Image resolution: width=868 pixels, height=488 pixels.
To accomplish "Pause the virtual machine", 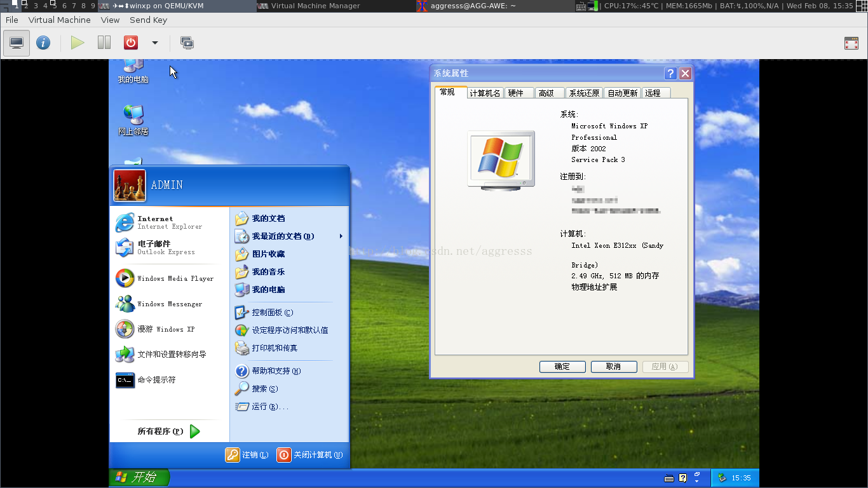I will [104, 43].
